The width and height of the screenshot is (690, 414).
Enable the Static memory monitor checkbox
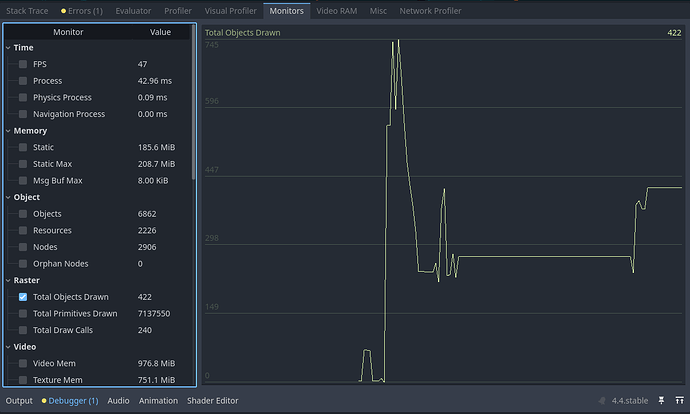click(x=23, y=147)
